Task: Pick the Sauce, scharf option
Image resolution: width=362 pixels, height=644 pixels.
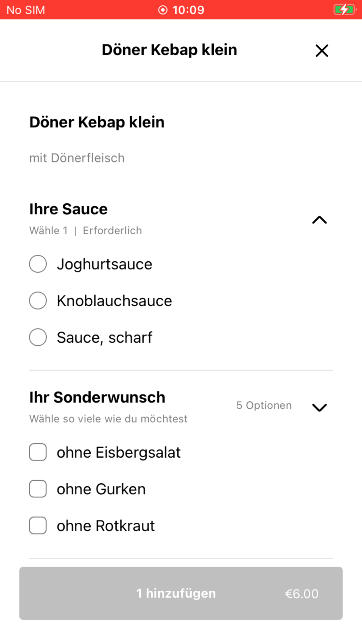Action: 38,337
